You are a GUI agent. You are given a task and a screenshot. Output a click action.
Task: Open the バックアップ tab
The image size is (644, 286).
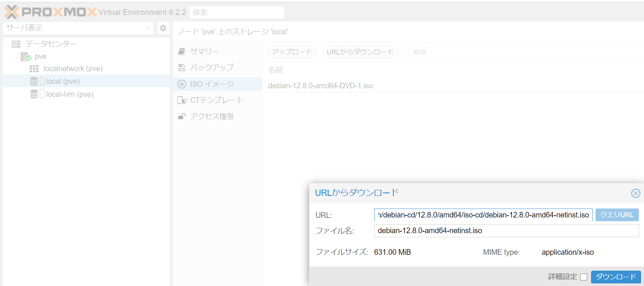(x=218, y=67)
